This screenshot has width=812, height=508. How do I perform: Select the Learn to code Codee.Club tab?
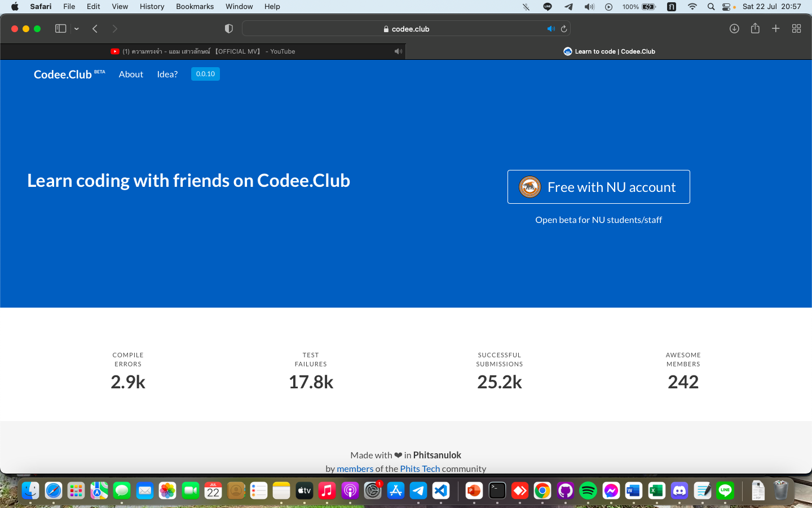coord(609,51)
